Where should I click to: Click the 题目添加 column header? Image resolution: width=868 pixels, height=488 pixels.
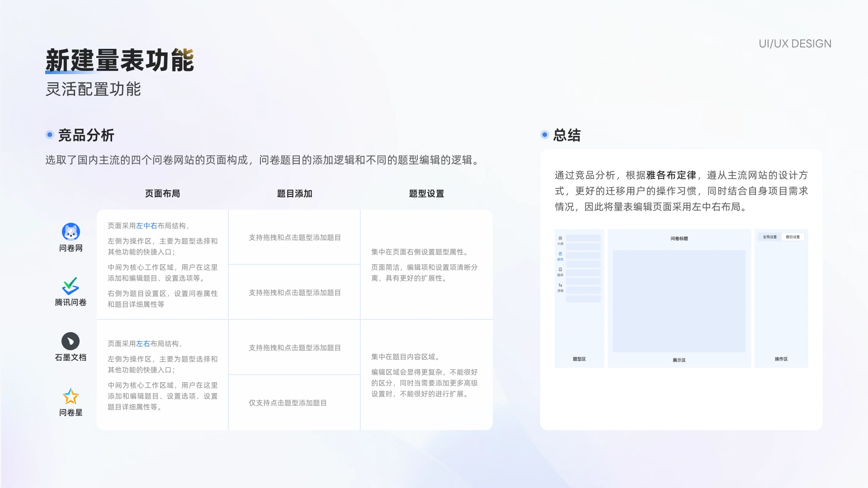click(x=294, y=193)
